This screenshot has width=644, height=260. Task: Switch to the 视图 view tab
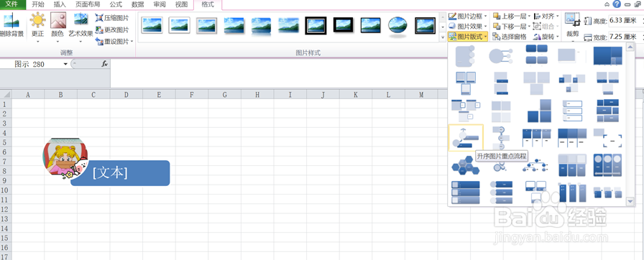(181, 5)
